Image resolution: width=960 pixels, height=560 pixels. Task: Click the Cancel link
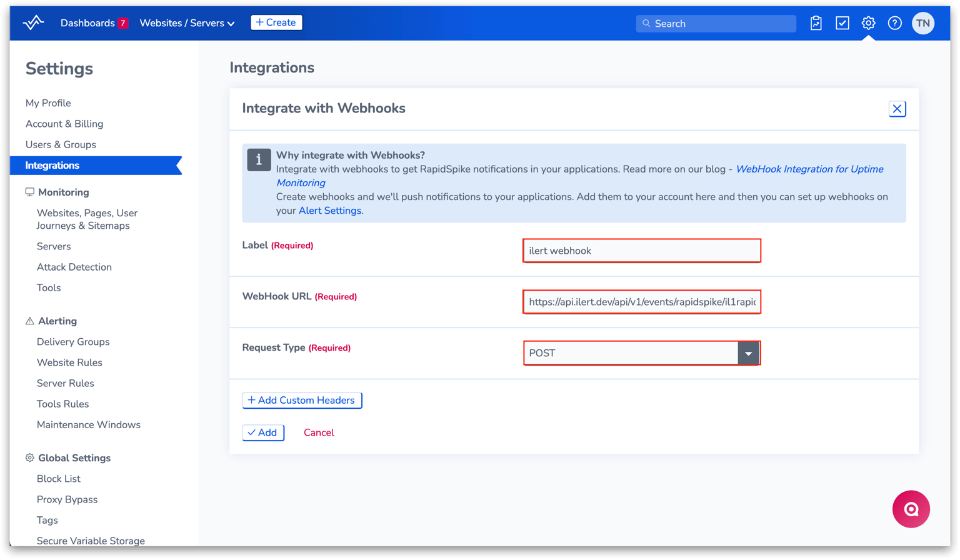tap(319, 432)
